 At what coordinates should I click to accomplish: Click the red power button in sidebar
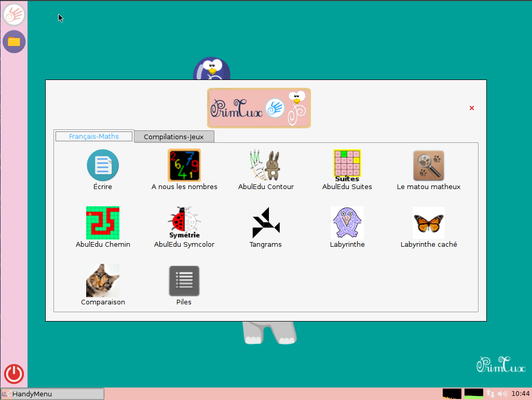click(x=14, y=374)
